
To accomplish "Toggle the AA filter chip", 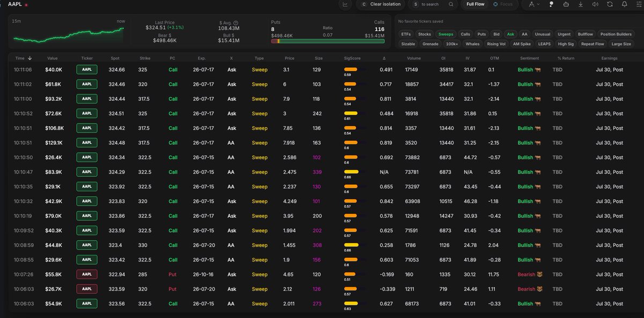I will [x=524, y=34].
